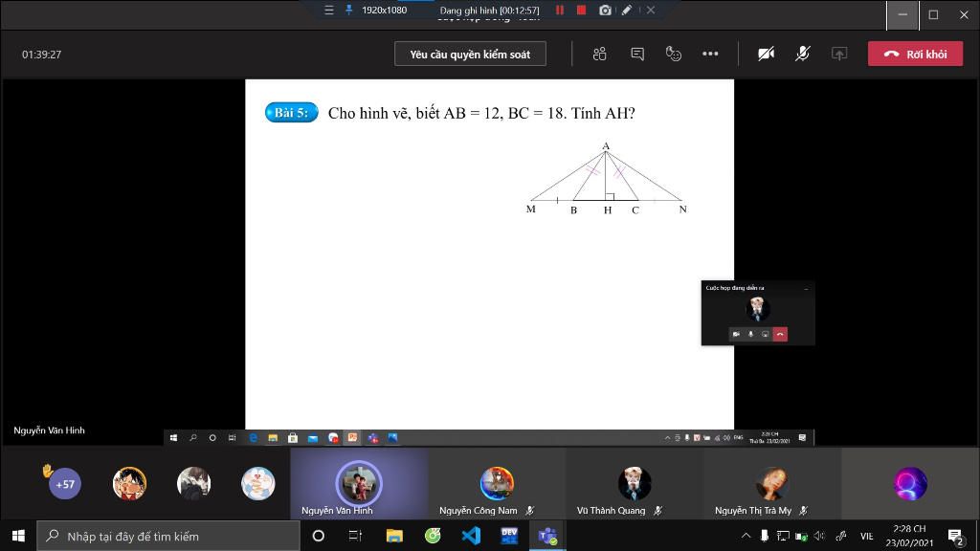
Task: Show participants panel
Action: 599,55
